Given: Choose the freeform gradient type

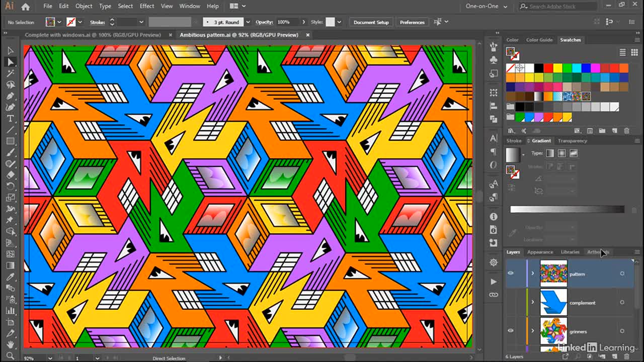Looking at the screenshot, I should click(574, 153).
